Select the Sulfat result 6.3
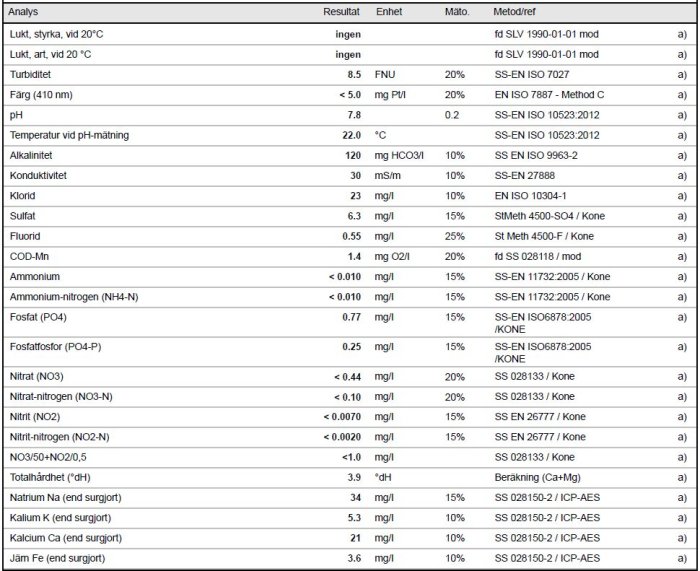Image resolution: width=700 pixels, height=571 pixels. pyautogui.click(x=354, y=216)
